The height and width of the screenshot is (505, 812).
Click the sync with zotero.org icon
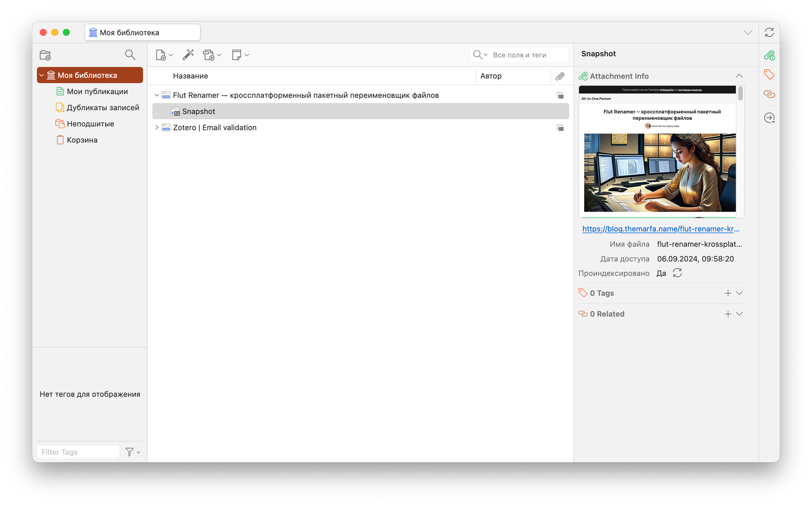pyautogui.click(x=769, y=33)
